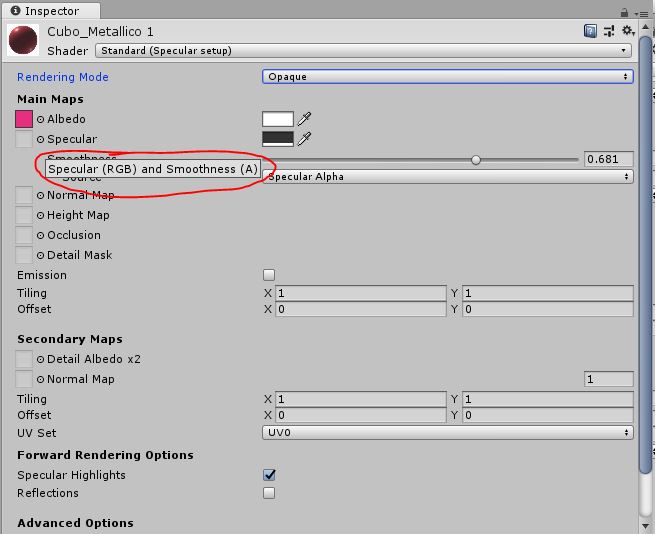This screenshot has width=655, height=534.
Task: Open the Shader dropdown Standard (Specular setup)
Action: (x=363, y=51)
